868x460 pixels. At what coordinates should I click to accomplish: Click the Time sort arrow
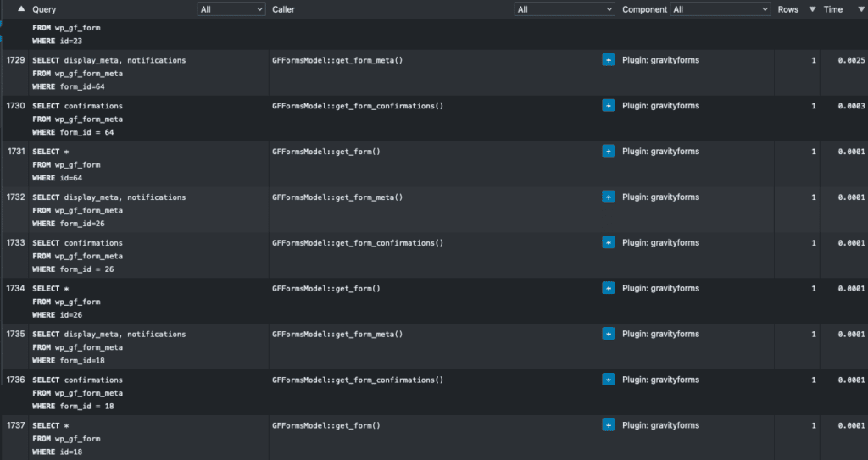click(x=857, y=9)
